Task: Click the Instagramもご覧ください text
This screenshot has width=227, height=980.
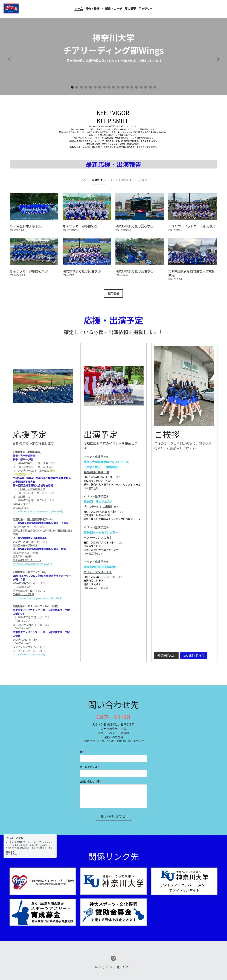Action: 113,967
